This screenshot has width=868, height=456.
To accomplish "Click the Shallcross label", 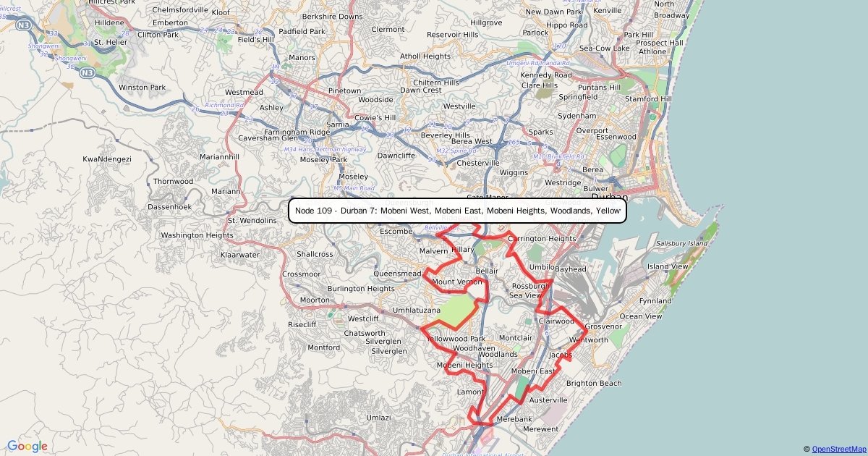I will (315, 255).
